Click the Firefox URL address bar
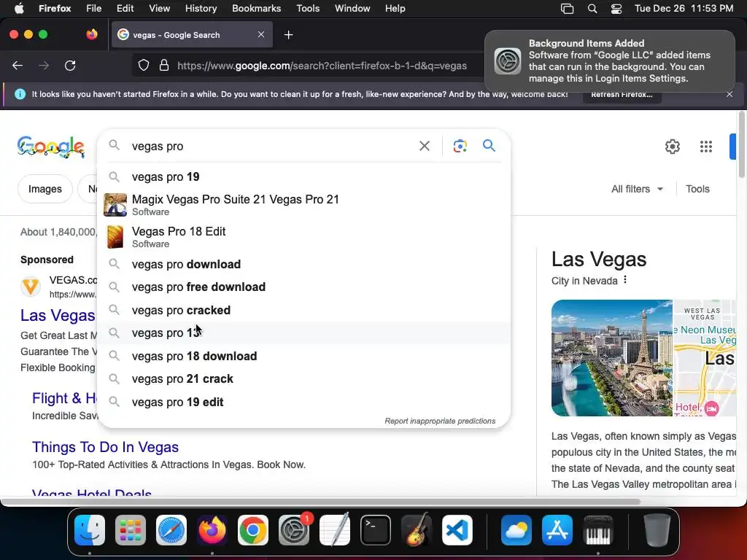This screenshot has height=560, width=747. coord(322,66)
